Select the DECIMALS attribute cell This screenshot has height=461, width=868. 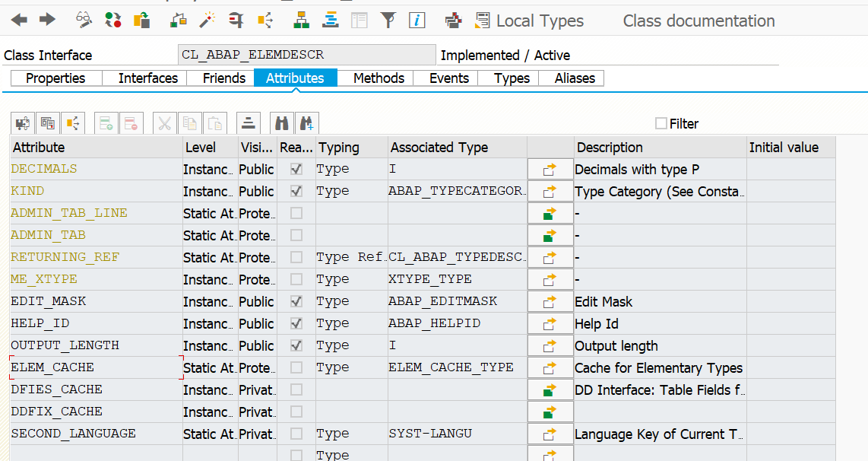(97, 169)
